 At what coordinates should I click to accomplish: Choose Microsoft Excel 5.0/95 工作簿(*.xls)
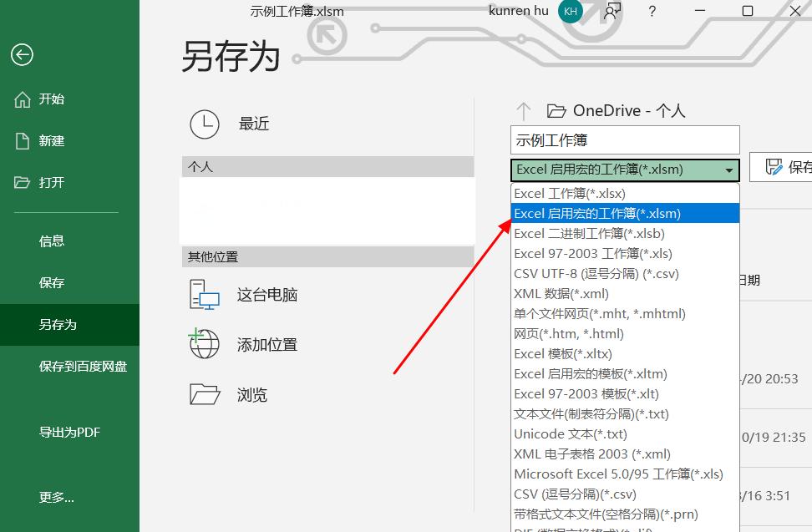(625, 474)
